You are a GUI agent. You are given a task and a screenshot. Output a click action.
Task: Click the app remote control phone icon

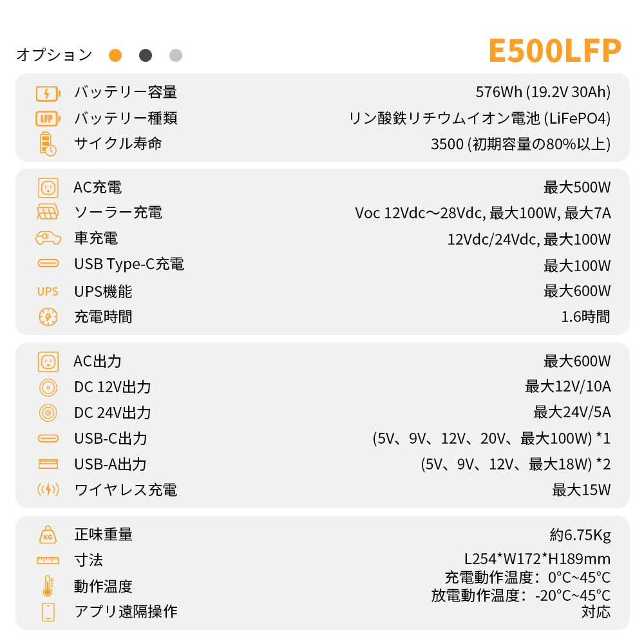48,612
